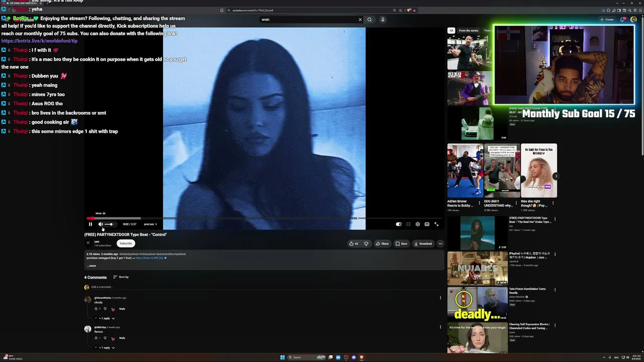Open the 'DDG didn't UNDERSTAND' short

point(502,170)
